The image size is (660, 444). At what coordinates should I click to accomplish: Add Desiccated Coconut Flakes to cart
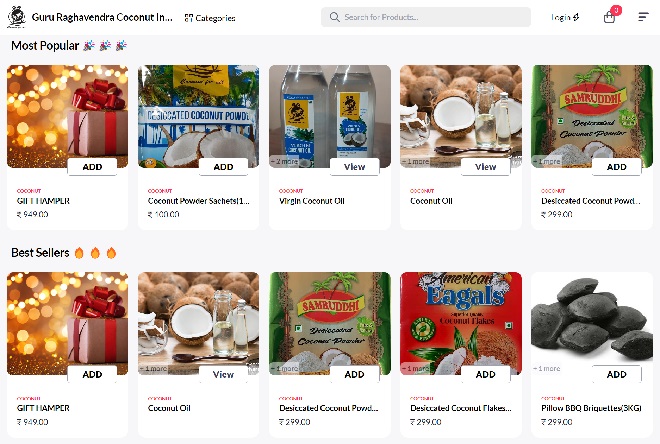(x=485, y=374)
